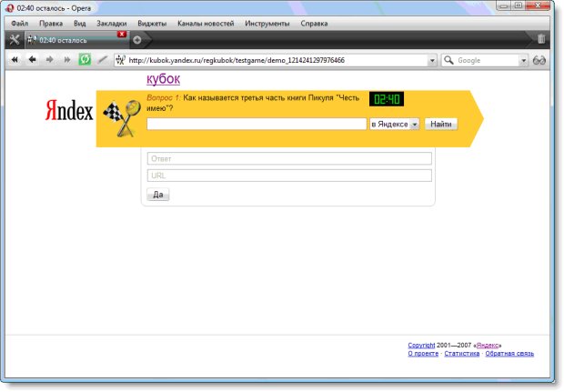This screenshot has height=392, width=564.
Task: Open the 'в Яндексе' search scope dropdown
Action: click(x=395, y=124)
